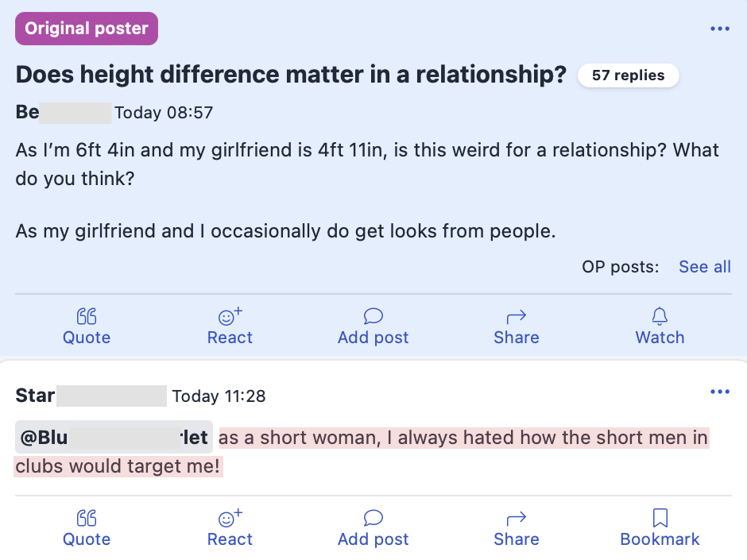Click the Original poster badge

click(86, 28)
